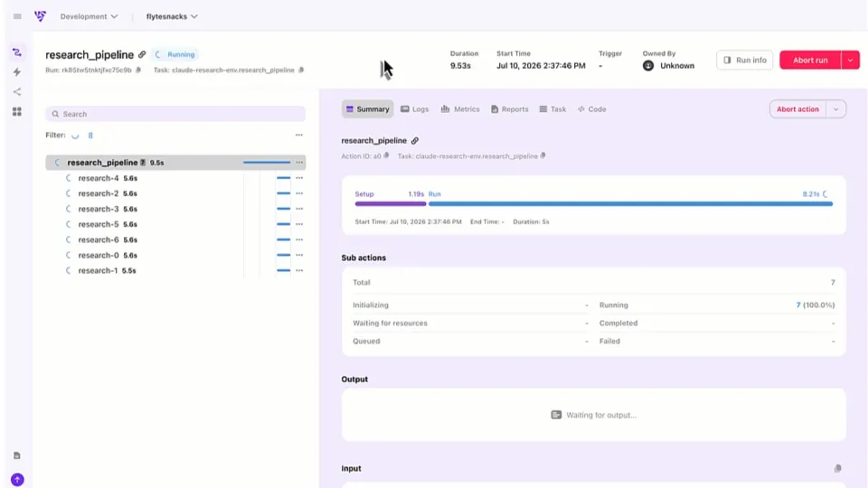868x488 pixels.
Task: Open the Runs sidebar icon
Action: pyautogui.click(x=17, y=52)
